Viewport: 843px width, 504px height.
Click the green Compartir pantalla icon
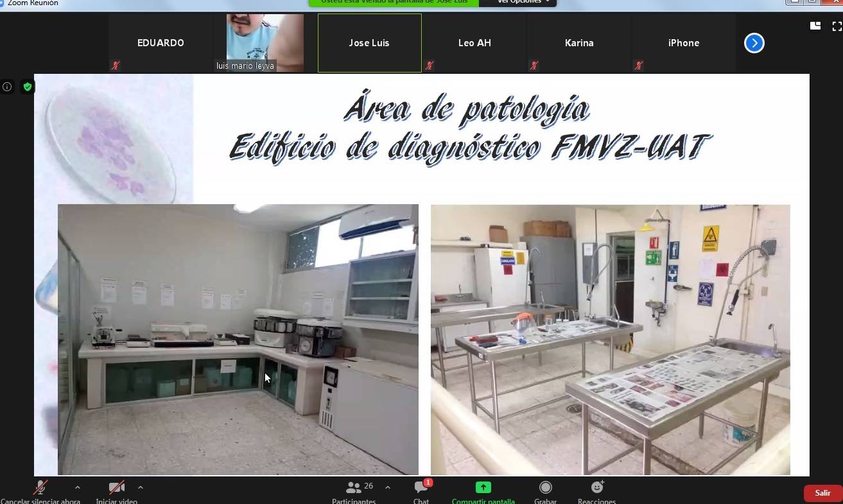[483, 488]
